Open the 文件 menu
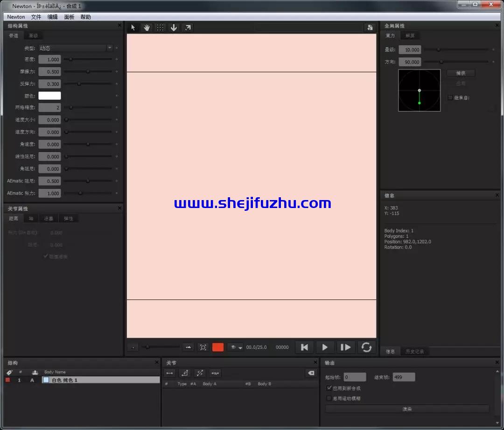Screen dimensions: 504x430 36,17
